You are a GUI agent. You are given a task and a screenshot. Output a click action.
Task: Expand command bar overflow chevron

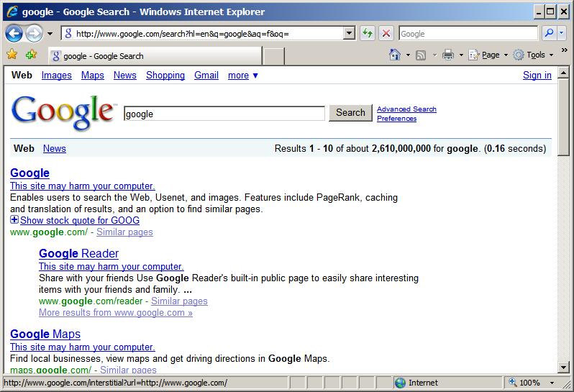click(564, 50)
